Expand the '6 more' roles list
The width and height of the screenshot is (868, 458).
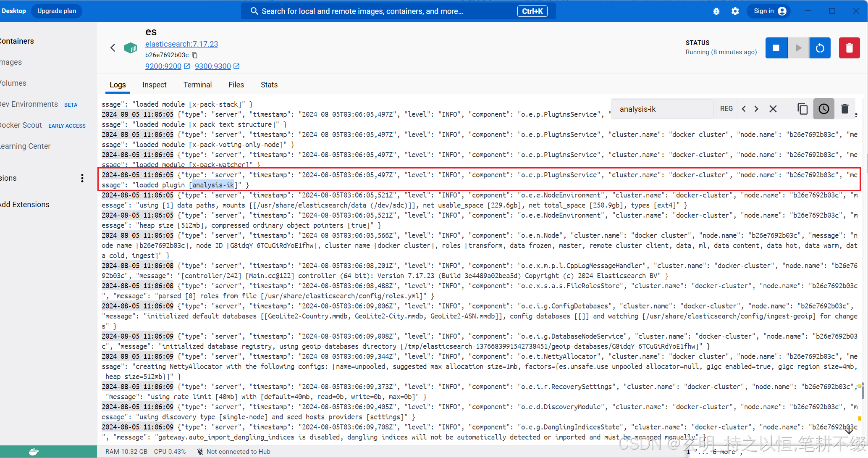724,452
